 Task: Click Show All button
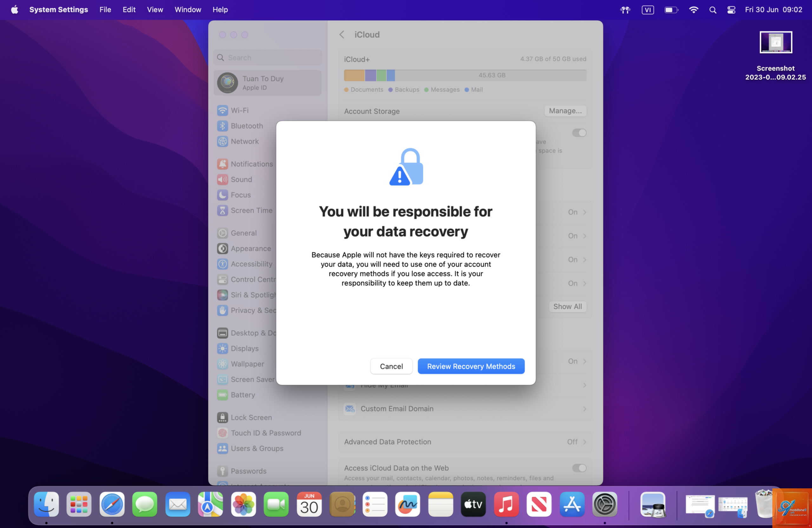(x=567, y=306)
